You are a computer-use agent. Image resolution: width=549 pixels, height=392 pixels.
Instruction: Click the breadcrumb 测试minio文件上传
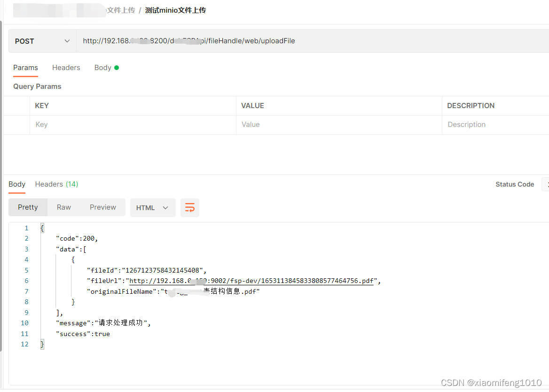coord(175,10)
